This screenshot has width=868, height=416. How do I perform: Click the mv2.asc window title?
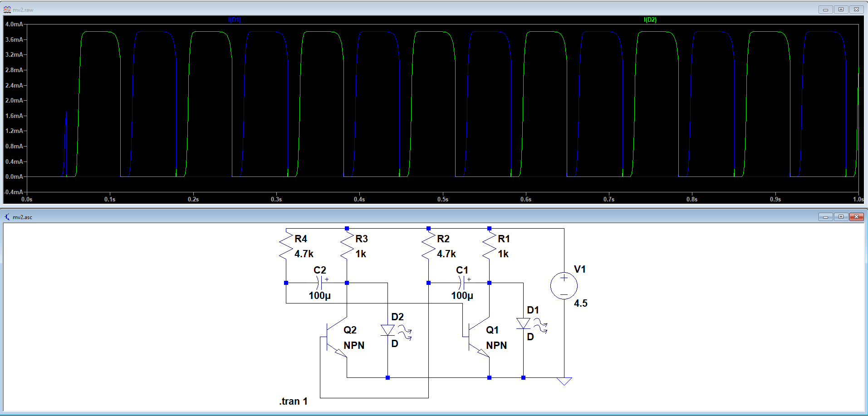22,217
